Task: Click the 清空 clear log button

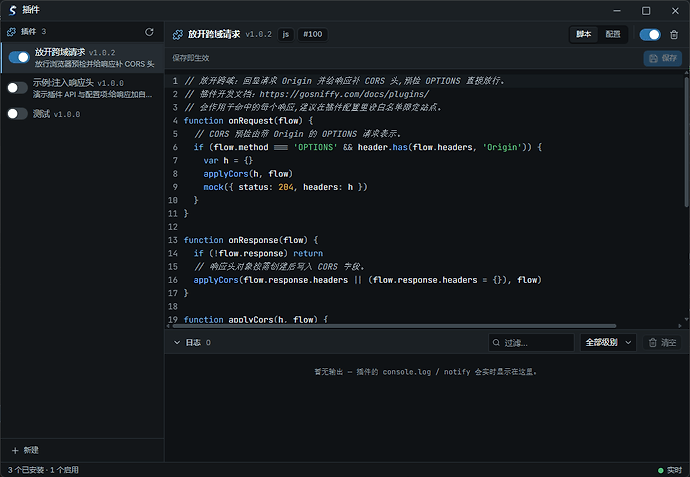Action: pyautogui.click(x=662, y=342)
